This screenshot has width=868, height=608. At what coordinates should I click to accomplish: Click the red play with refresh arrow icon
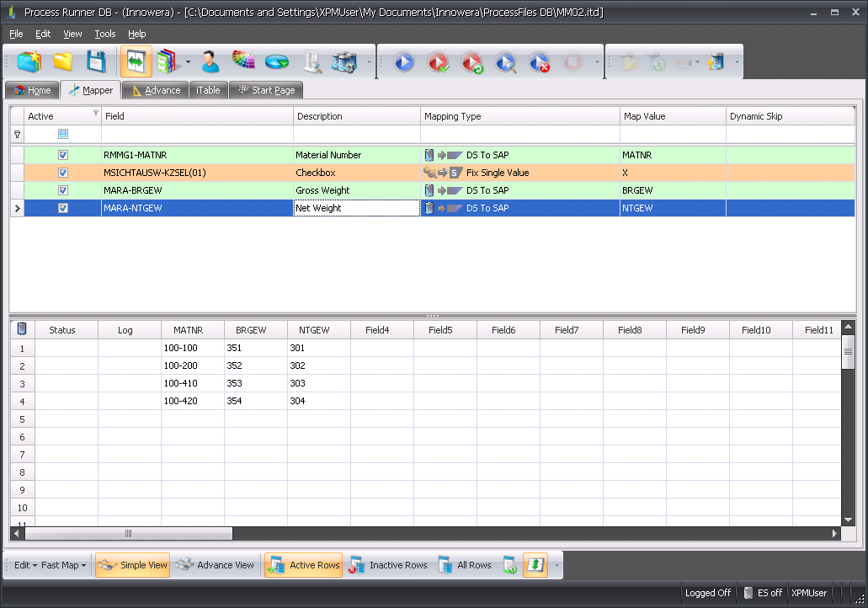click(471, 61)
